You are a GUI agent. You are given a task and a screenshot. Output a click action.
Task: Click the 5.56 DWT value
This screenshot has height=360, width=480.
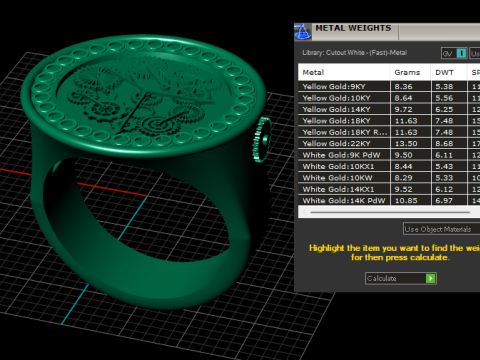click(444, 98)
